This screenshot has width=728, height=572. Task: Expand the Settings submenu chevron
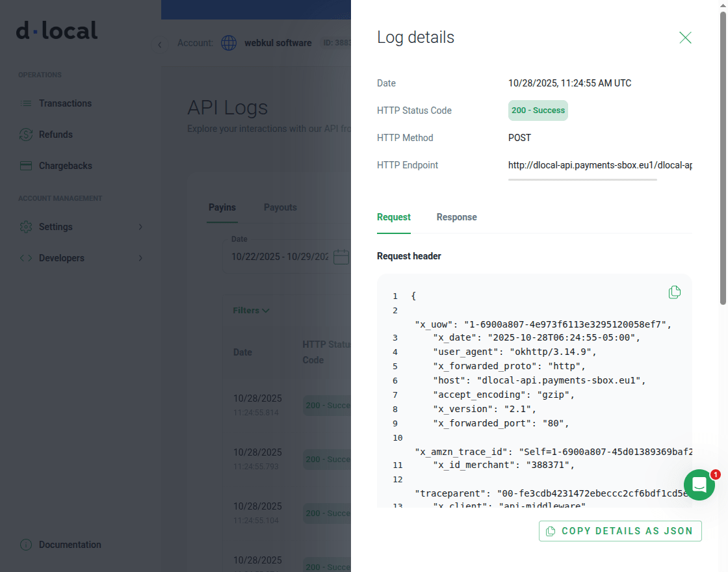point(140,227)
